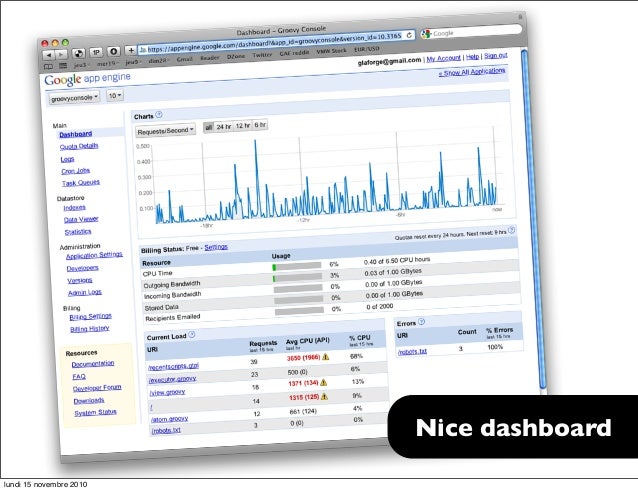This screenshot has width=638, height=491.
Task: Click the Google app engine logo
Action: [x=87, y=79]
